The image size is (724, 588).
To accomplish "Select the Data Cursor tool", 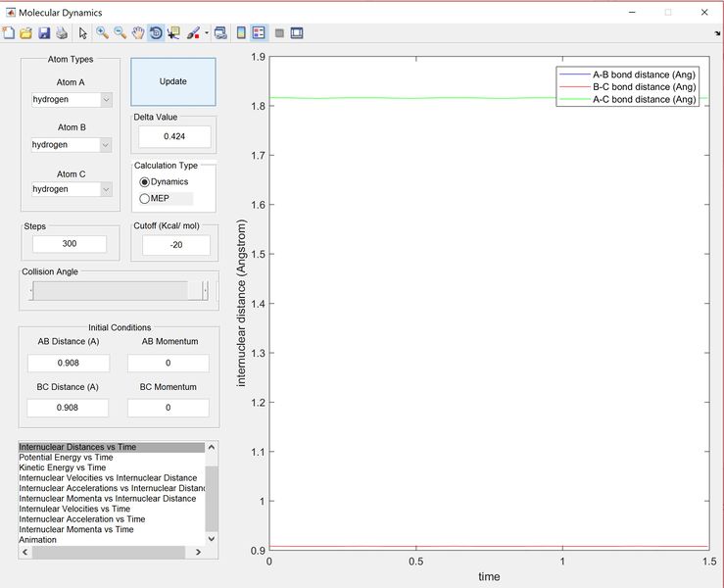I will pyautogui.click(x=174, y=33).
